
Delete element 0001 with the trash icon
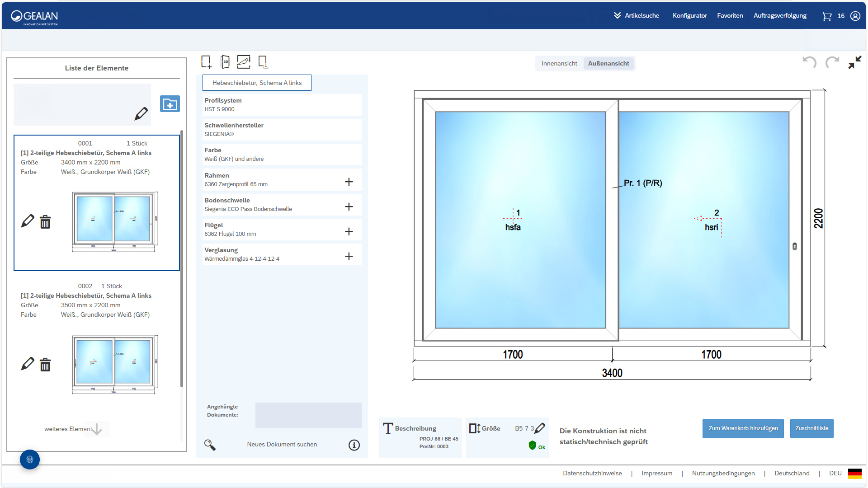coord(45,222)
